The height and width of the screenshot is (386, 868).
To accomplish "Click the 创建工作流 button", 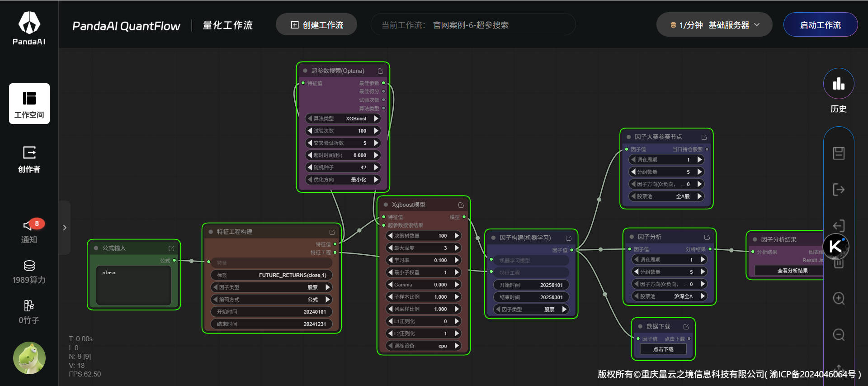I will pos(316,25).
